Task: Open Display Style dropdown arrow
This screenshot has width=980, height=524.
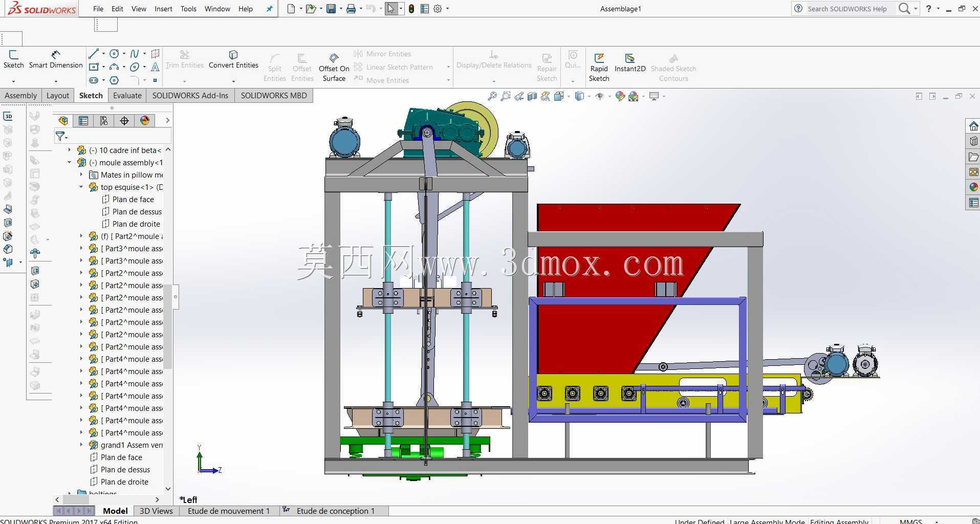Action: coord(589,96)
